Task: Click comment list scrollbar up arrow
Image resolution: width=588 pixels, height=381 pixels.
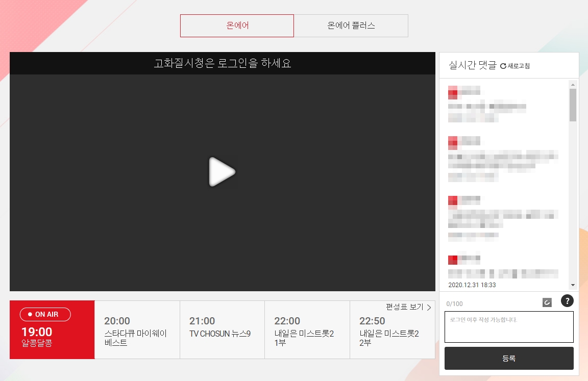Action: point(573,85)
